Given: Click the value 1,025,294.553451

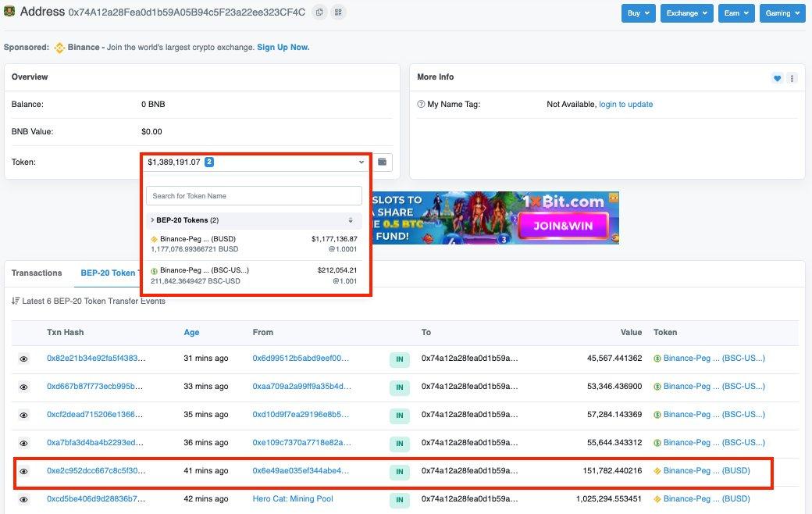Looking at the screenshot, I should pos(609,498).
